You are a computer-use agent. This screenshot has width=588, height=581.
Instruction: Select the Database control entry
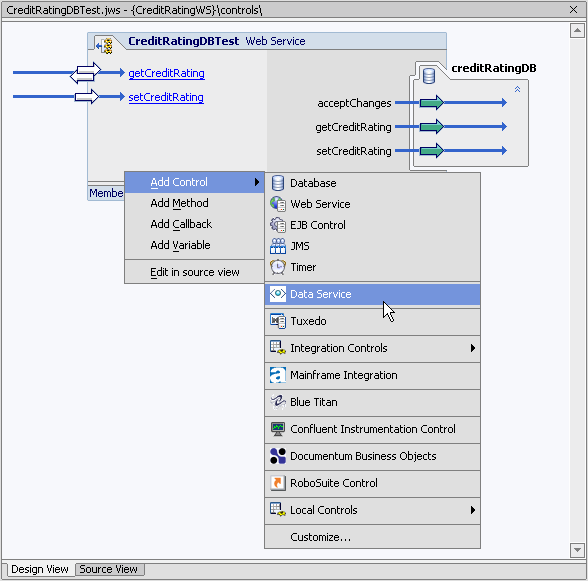tap(372, 183)
